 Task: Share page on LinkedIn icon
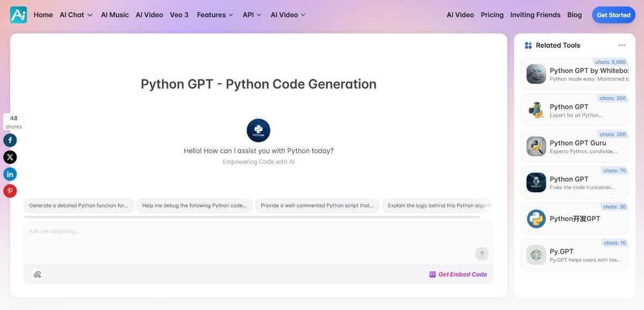click(x=10, y=174)
